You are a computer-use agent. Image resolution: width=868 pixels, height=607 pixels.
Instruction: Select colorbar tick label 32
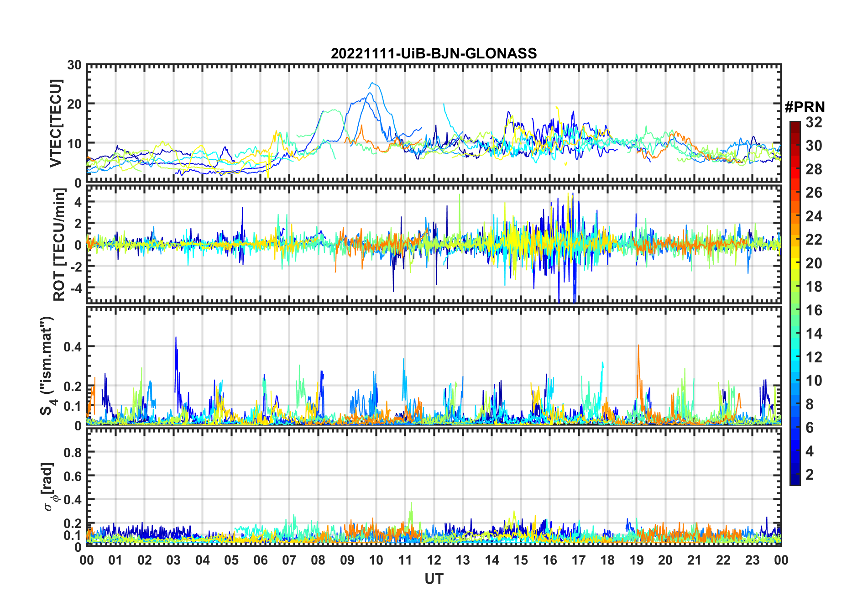[x=814, y=122]
